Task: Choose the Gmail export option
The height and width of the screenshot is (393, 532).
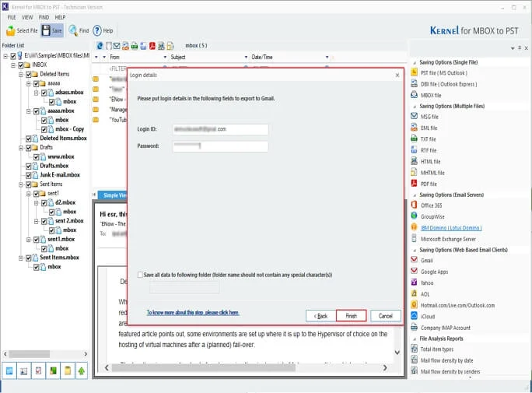Action: click(426, 261)
